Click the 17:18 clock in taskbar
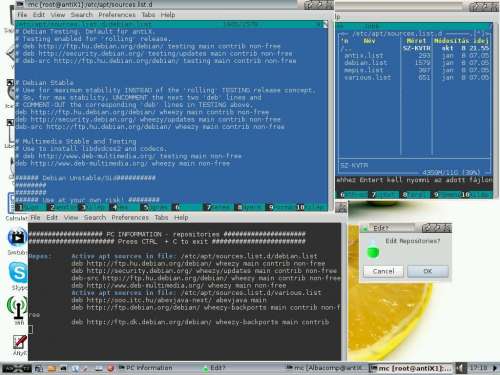 click(x=478, y=368)
